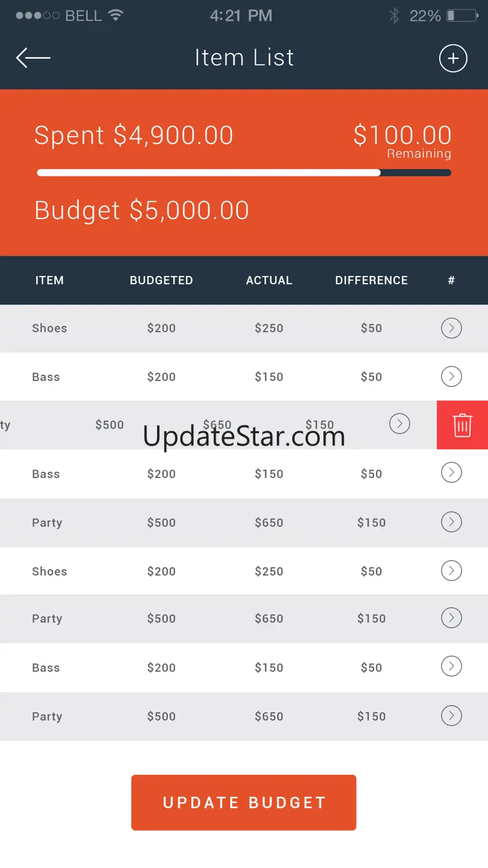Add a new item with plus icon
The width and height of the screenshot is (488, 868).
[453, 58]
